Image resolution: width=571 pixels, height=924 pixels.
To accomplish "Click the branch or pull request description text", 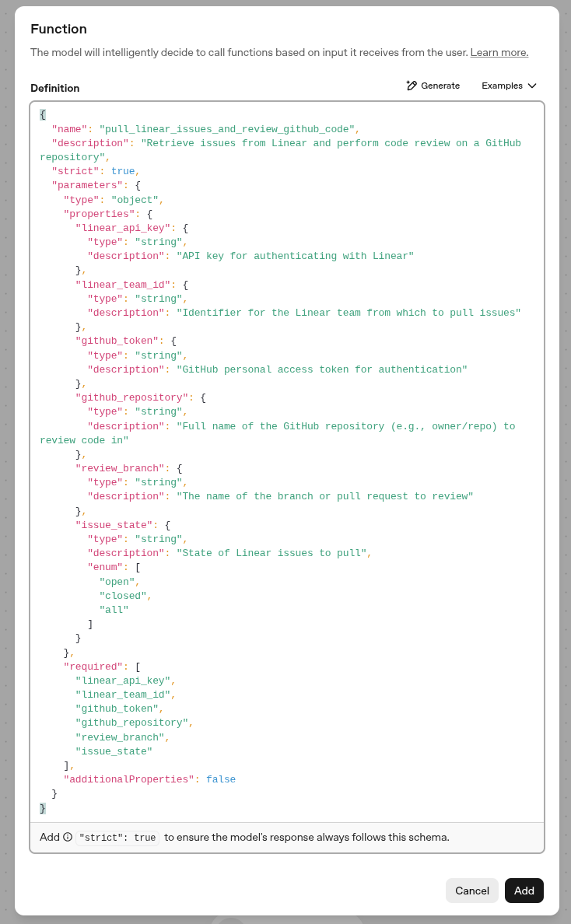I will point(324,496).
